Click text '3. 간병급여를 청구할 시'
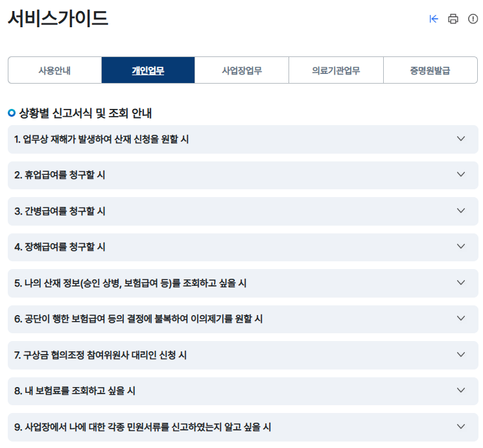483x448 pixels. tap(60, 211)
